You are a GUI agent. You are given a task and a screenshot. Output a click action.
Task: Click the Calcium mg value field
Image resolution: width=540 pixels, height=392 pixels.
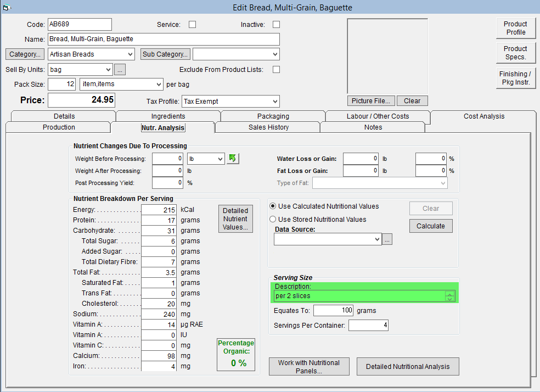tap(159, 356)
